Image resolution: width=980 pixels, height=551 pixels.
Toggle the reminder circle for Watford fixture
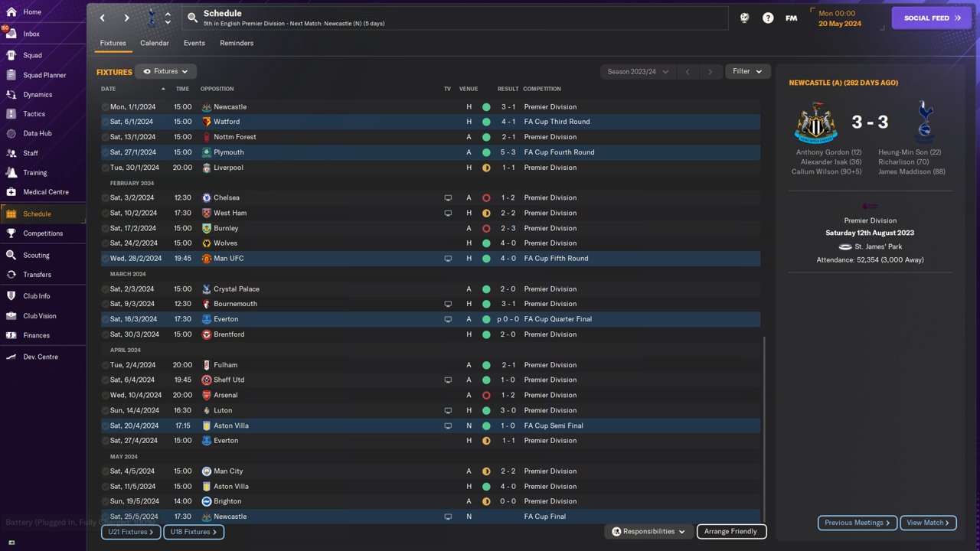click(105, 122)
